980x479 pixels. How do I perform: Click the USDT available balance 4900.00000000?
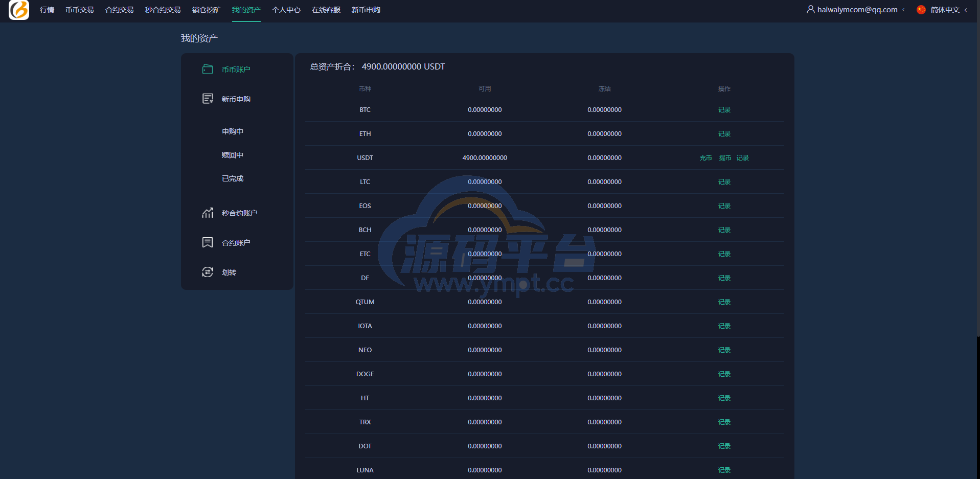pos(485,157)
